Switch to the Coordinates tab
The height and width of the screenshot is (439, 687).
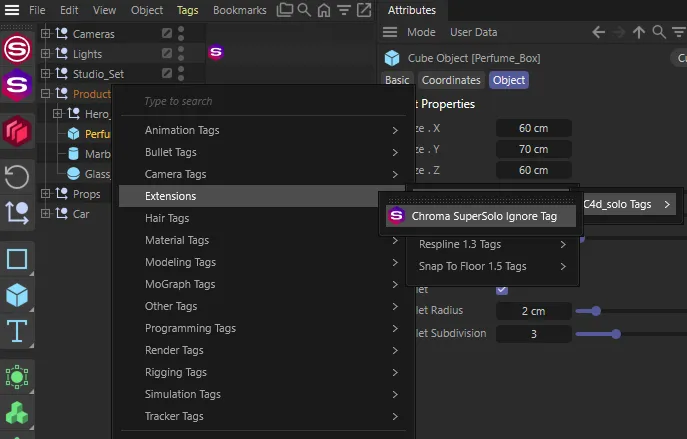(451, 80)
